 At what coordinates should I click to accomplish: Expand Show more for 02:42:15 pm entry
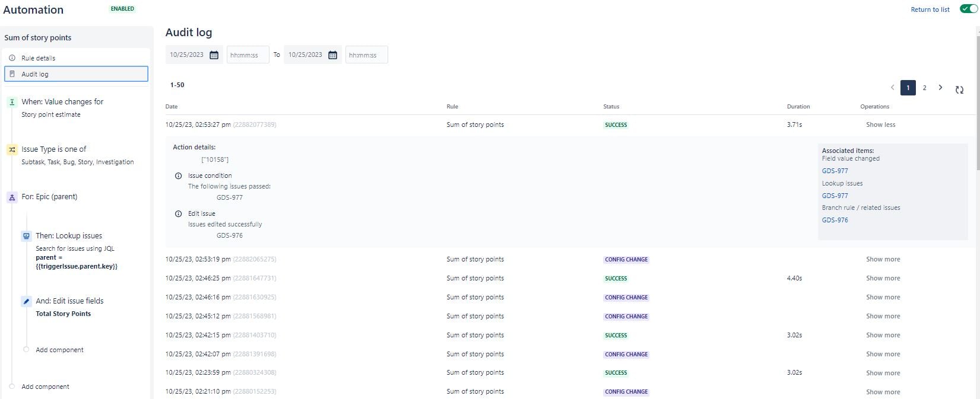click(883, 335)
